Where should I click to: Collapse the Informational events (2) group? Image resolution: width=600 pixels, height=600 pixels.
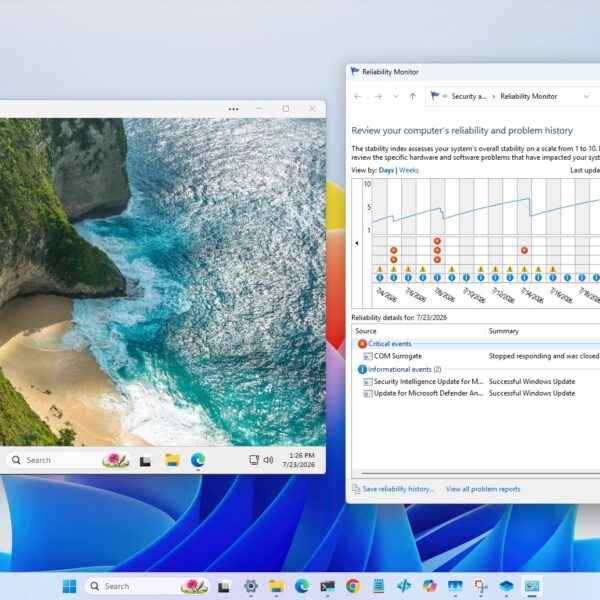tap(399, 369)
